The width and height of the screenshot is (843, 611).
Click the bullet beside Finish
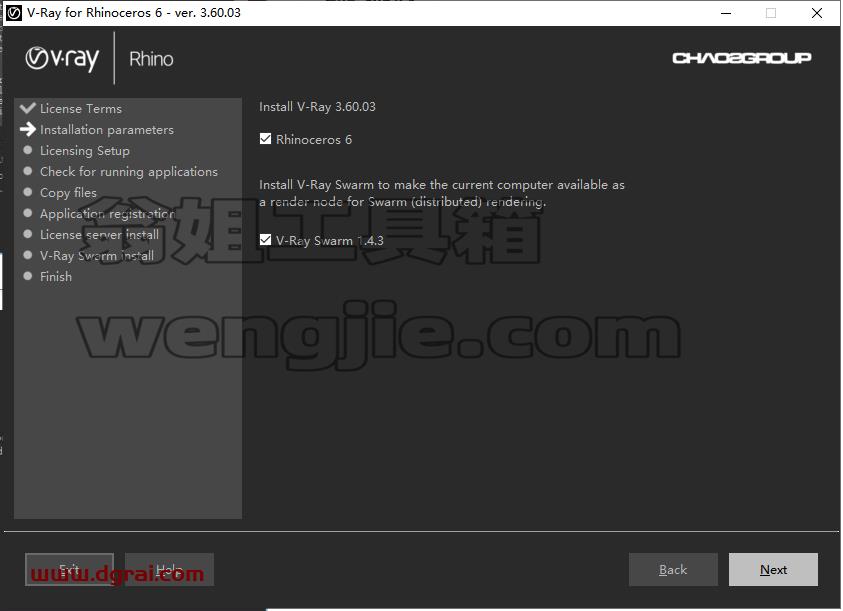click(28, 276)
